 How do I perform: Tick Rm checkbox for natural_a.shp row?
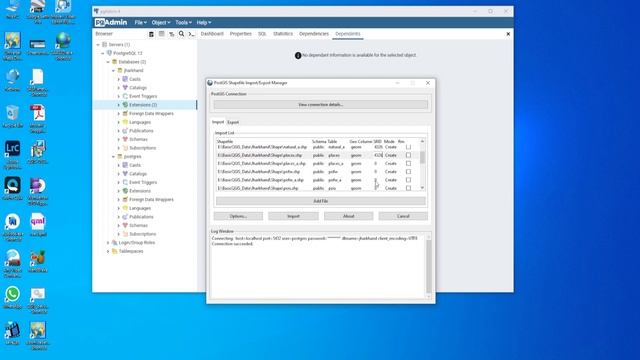pyautogui.click(x=408, y=147)
